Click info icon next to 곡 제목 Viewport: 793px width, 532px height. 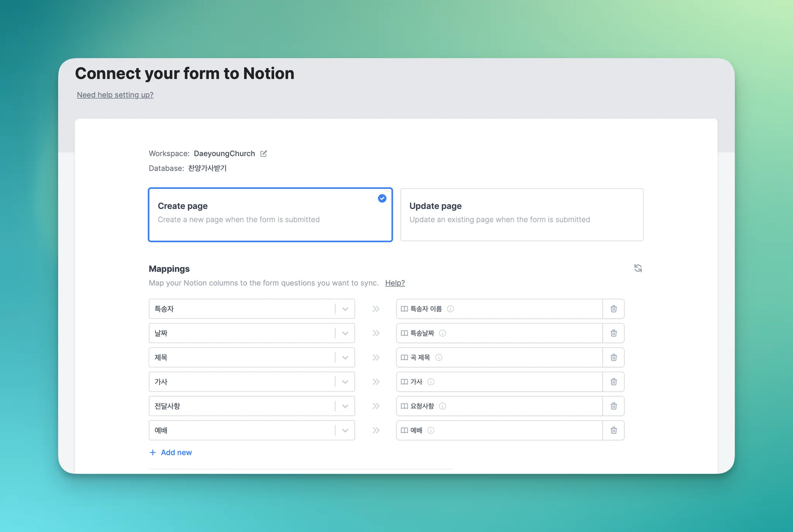pos(439,358)
